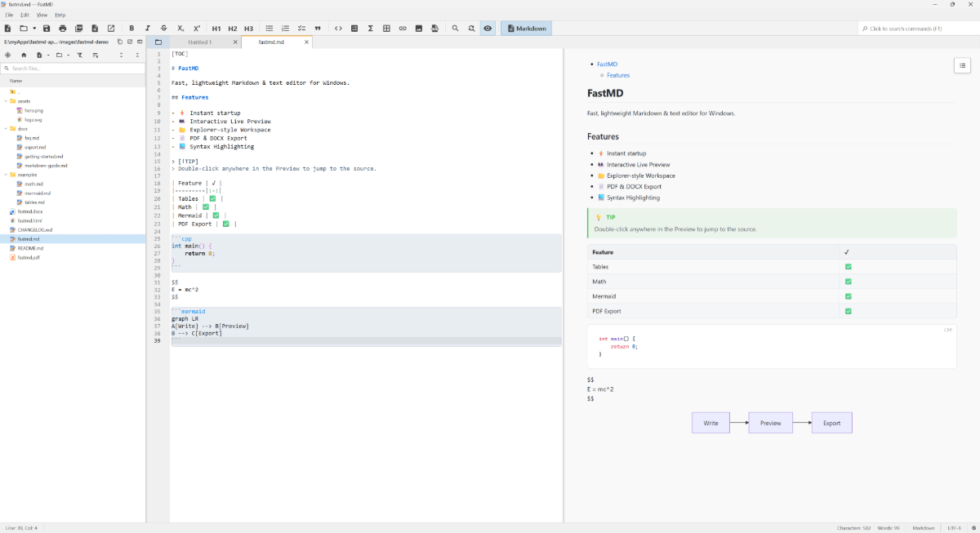Insert a table using grid icon
Screen dimensions: 980x533
(x=386, y=29)
